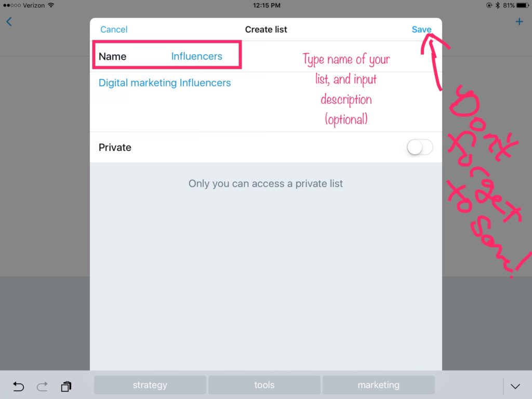532x399 pixels.
Task: Toggle the Private list switch
Action: pos(420,147)
